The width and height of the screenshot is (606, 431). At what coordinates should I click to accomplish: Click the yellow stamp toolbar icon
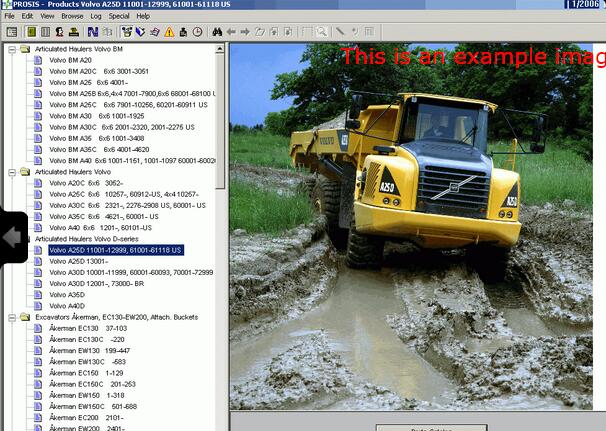coord(74,32)
